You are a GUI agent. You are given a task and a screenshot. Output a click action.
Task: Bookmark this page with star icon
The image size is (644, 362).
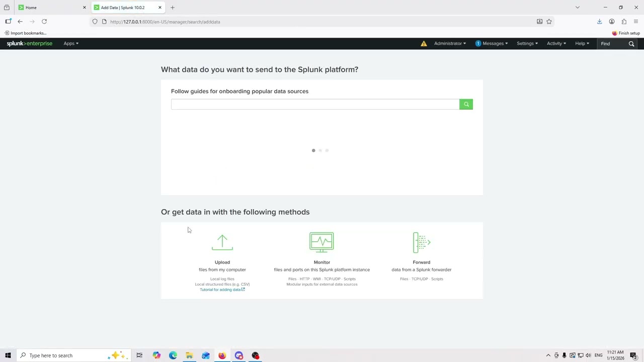549,22
